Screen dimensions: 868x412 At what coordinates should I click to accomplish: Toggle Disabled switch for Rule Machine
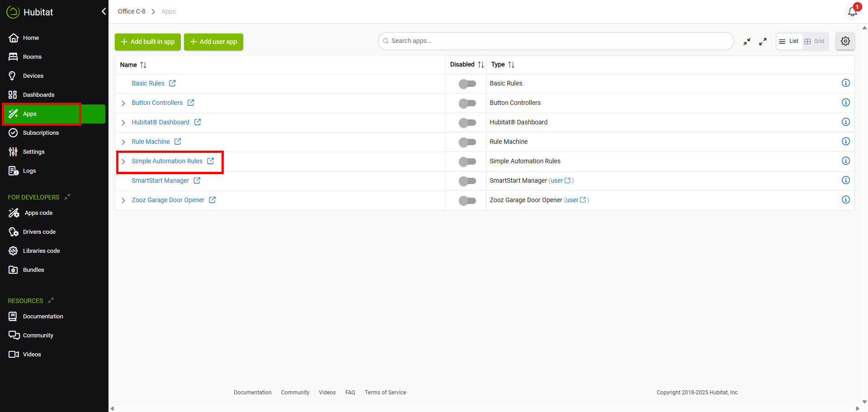click(467, 142)
